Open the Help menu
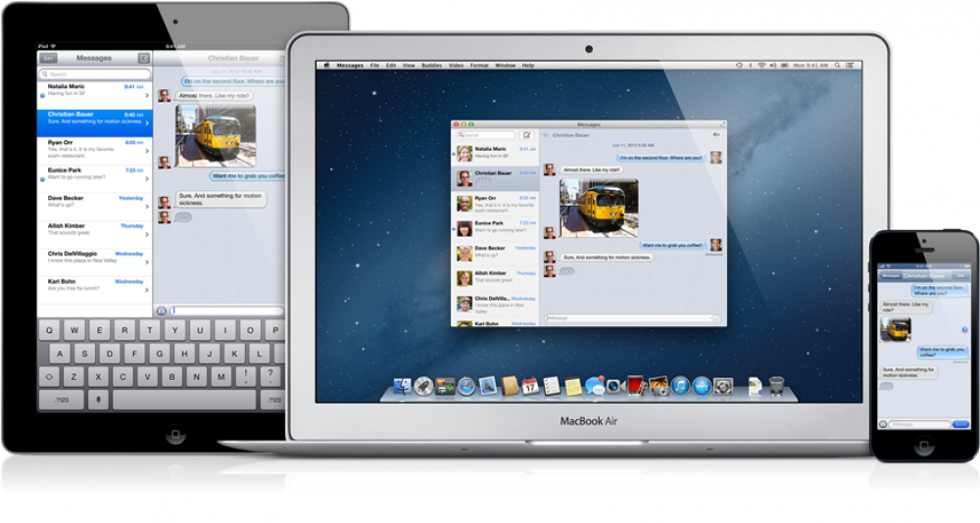Screen dimensions: 980x523 pyautogui.click(x=528, y=65)
